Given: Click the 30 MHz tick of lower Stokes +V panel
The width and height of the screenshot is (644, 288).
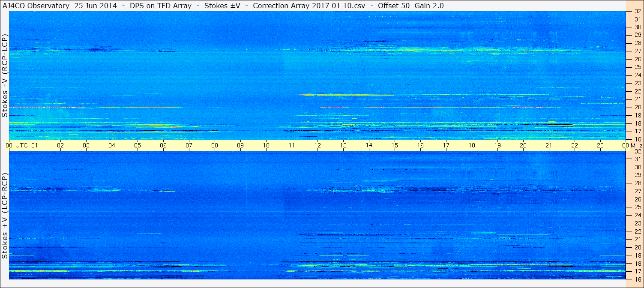Looking at the screenshot, I should coord(637,167).
